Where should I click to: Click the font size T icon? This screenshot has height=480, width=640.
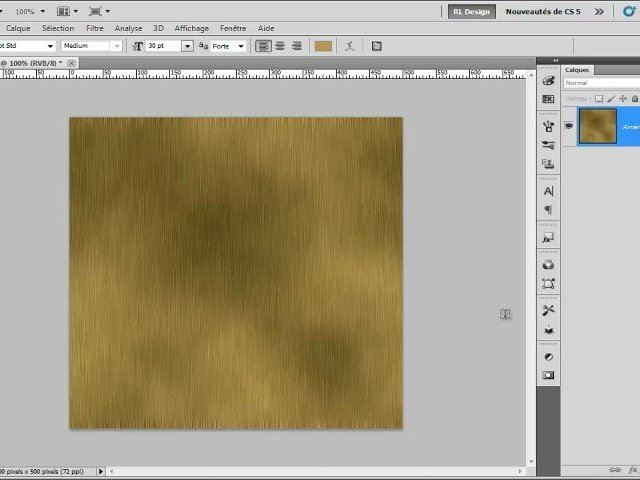coord(138,46)
